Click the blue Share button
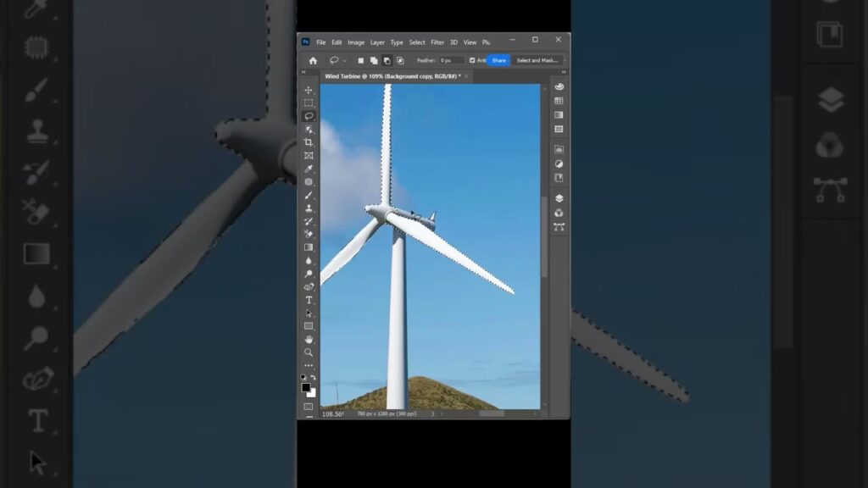 [498, 60]
